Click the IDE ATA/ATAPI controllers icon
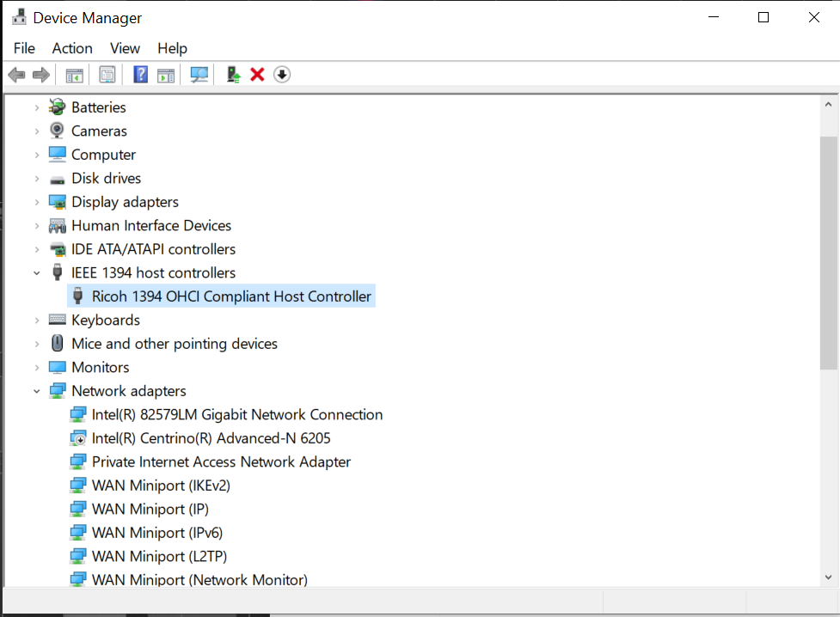Image resolution: width=840 pixels, height=617 pixels. (x=57, y=249)
